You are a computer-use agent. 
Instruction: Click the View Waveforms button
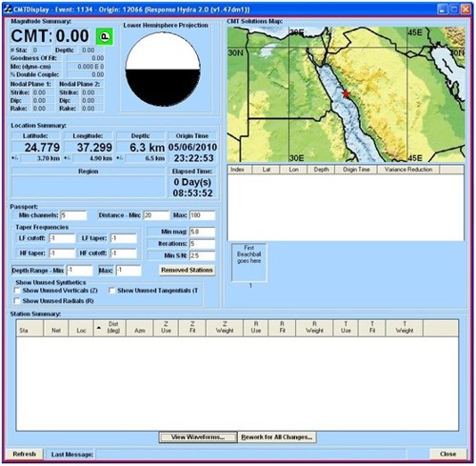[x=198, y=437]
